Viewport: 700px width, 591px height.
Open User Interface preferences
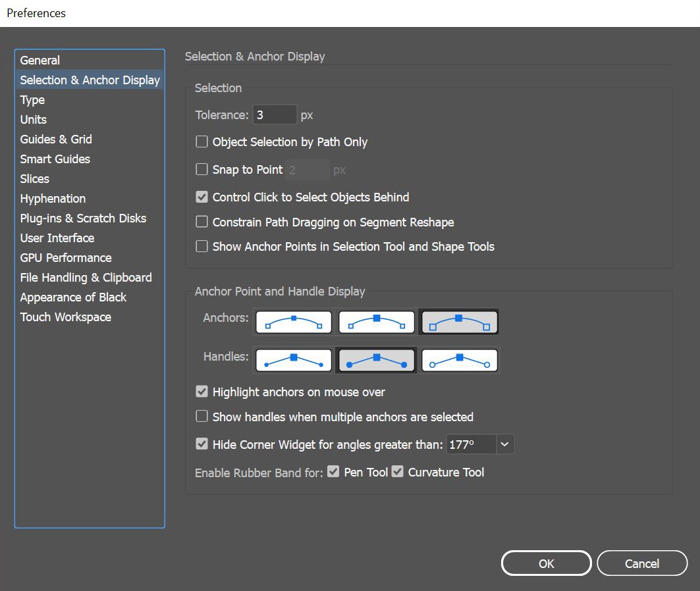90,238
